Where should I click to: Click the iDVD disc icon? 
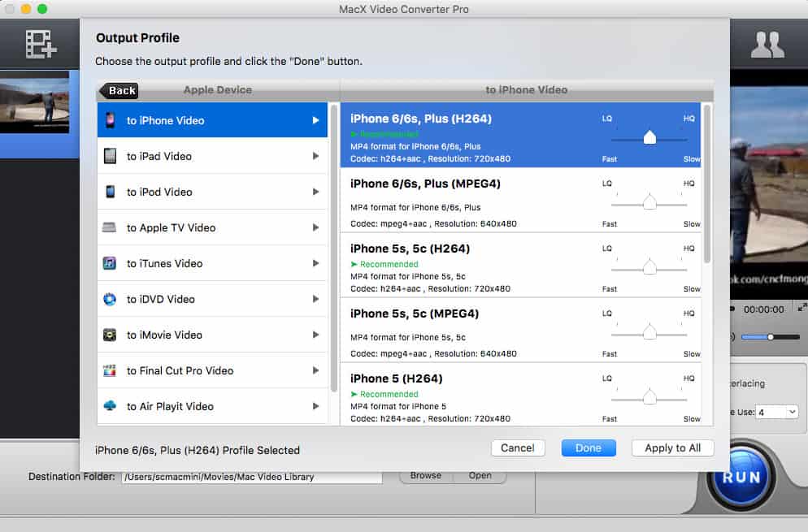point(109,299)
